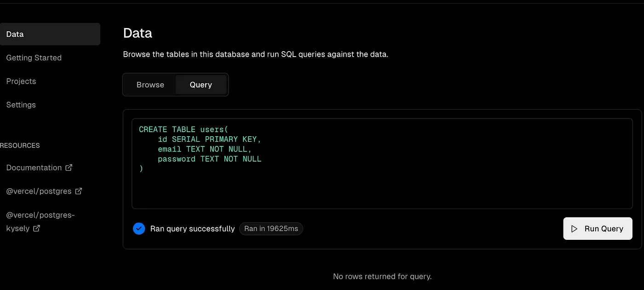This screenshot has height=290, width=644.
Task: Open the @vercel/postgres-kysely link
Action: pyautogui.click(x=40, y=215)
